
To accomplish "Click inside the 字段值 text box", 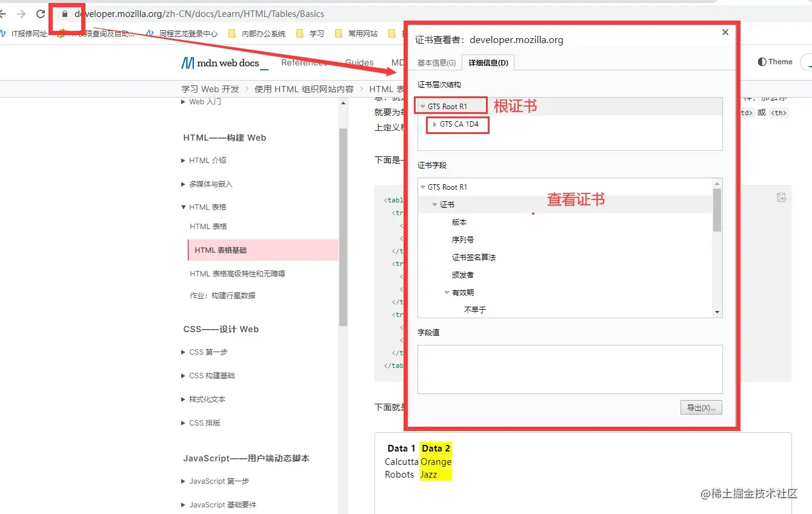I will 570,369.
